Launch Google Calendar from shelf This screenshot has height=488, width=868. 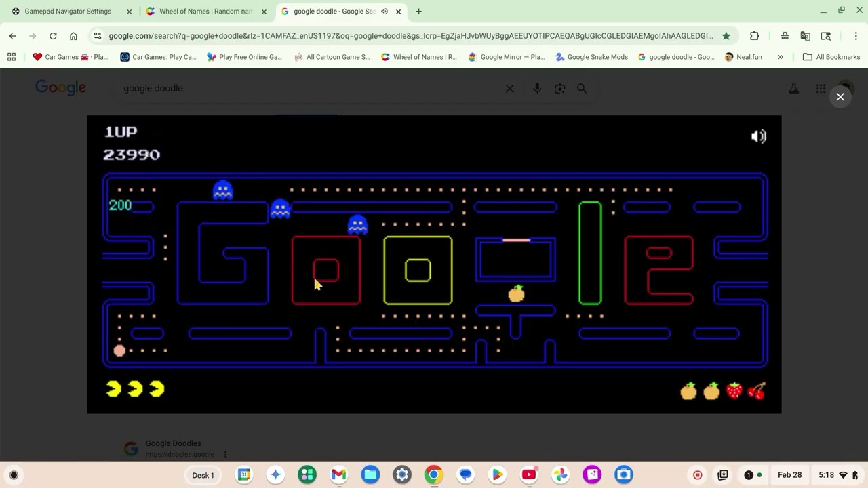[243, 475]
